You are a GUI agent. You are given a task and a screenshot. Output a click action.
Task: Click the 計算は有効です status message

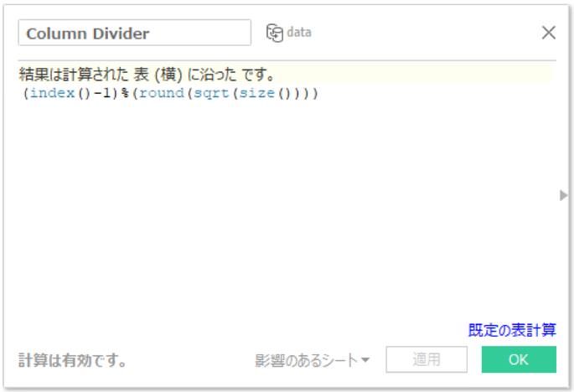tap(73, 361)
